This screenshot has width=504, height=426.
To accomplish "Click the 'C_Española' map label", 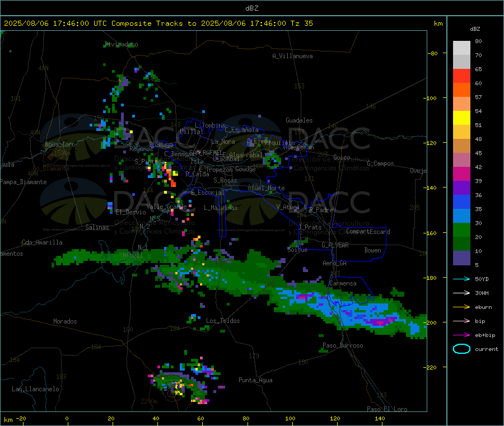I will coord(241,130).
